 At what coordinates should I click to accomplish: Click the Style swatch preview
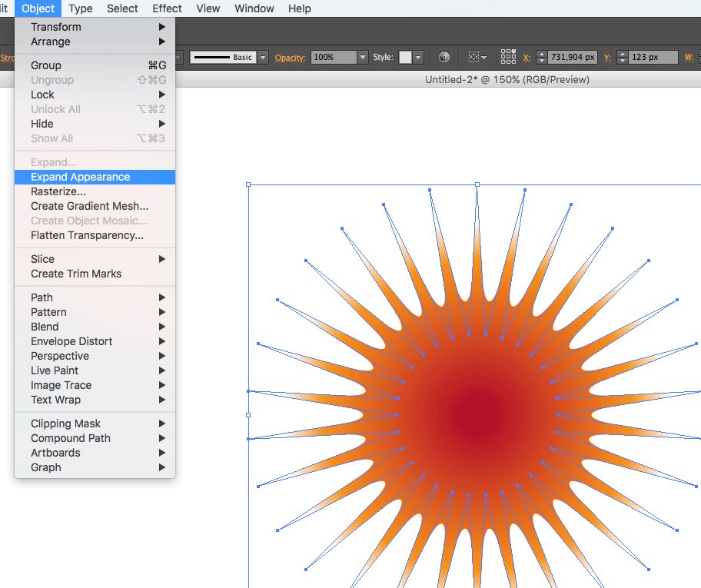[x=405, y=58]
